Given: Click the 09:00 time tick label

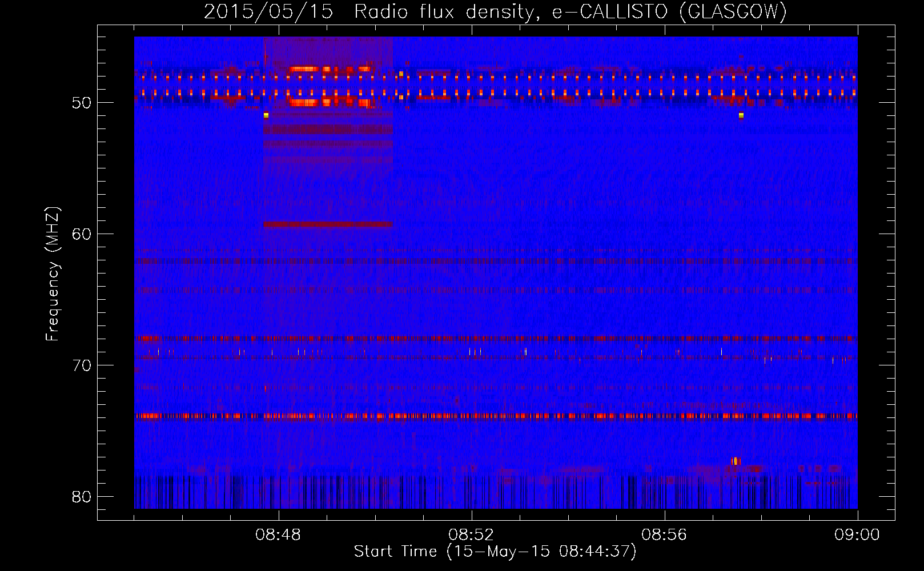Looking at the screenshot, I should (x=857, y=535).
